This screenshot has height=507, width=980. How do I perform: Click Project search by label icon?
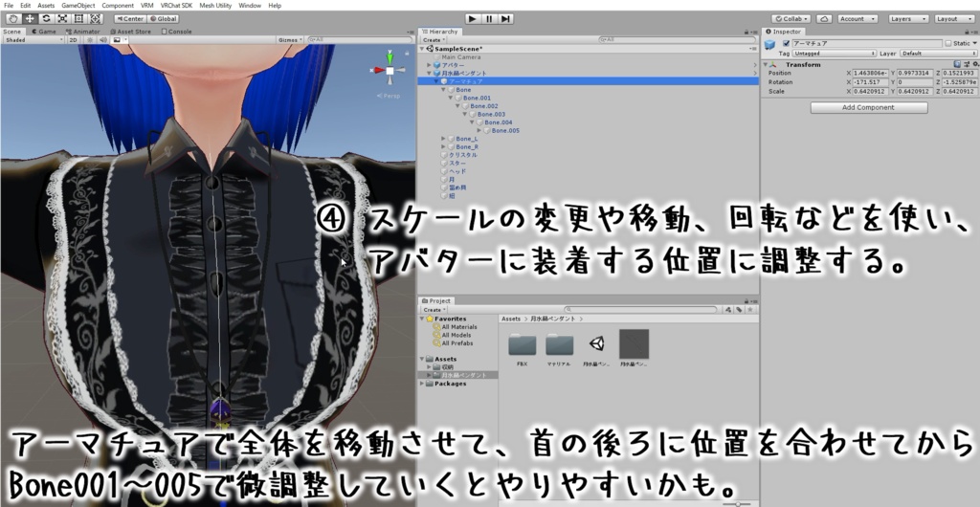[x=739, y=310]
